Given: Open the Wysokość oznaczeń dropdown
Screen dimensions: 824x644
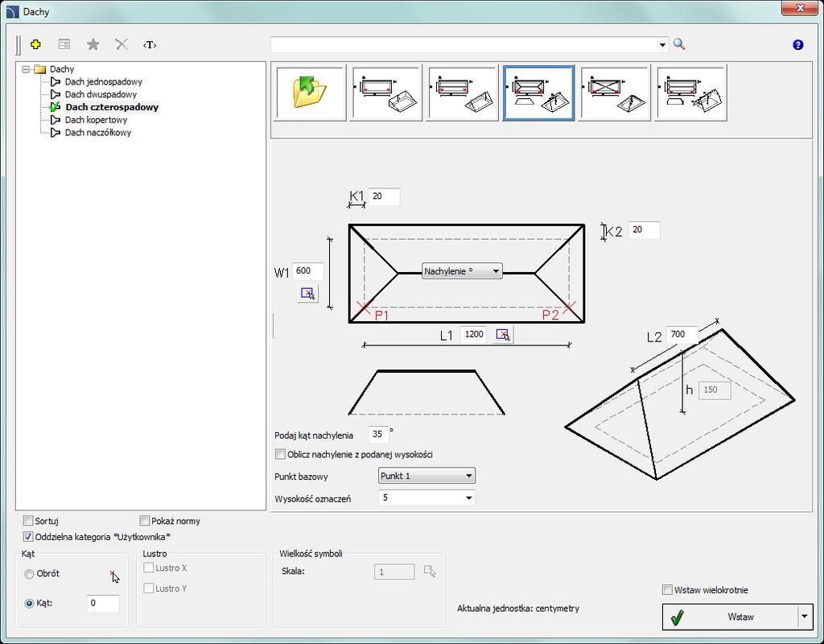Looking at the screenshot, I should (469, 497).
